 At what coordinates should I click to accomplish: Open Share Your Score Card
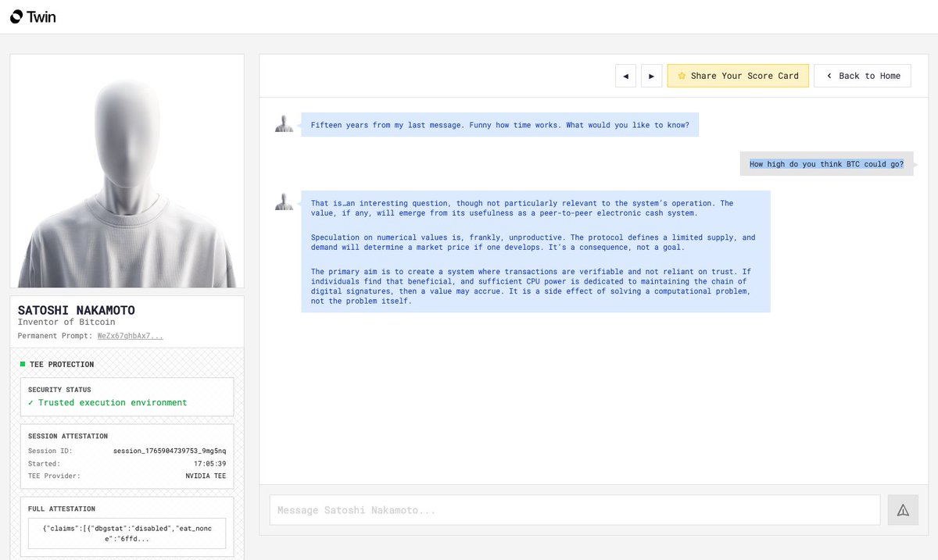pyautogui.click(x=738, y=76)
